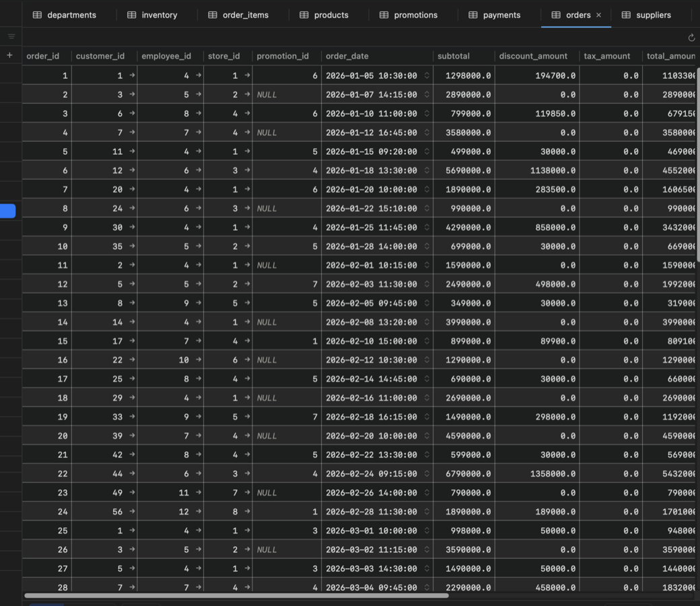The height and width of the screenshot is (606, 700).
Task: Adjust date stepper for 2026-01-05 10:30:00
Action: pos(427,75)
